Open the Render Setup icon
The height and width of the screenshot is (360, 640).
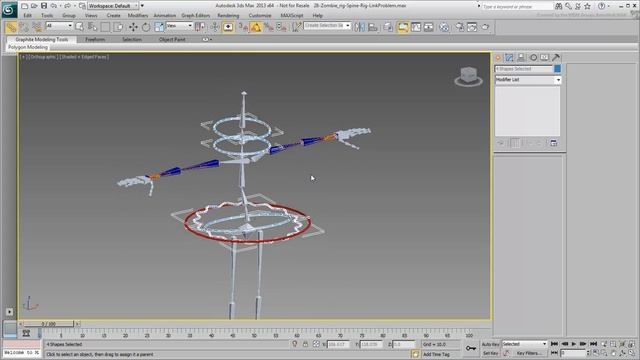click(460, 27)
